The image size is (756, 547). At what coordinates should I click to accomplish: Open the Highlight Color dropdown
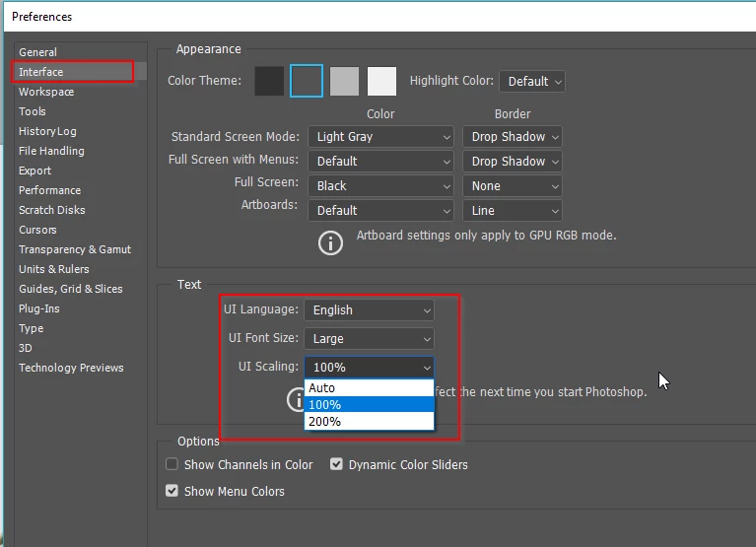[x=532, y=82]
